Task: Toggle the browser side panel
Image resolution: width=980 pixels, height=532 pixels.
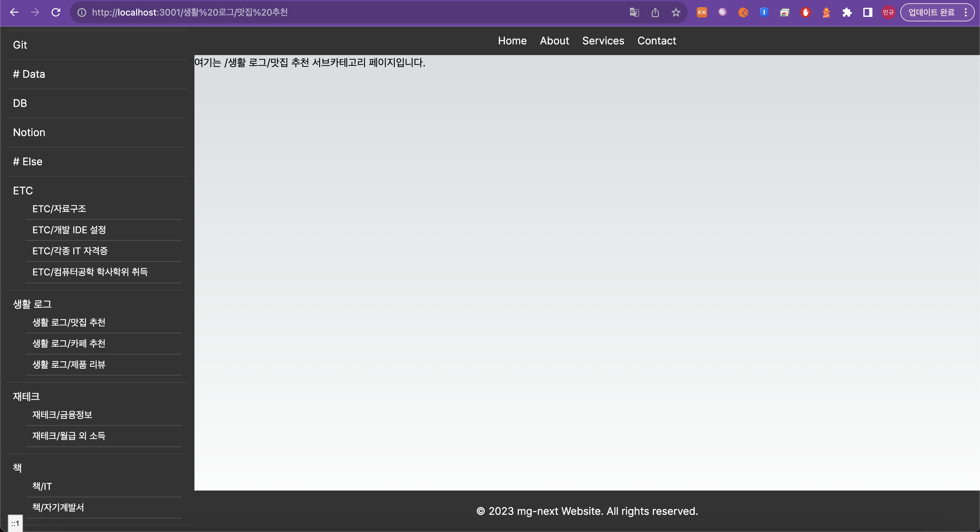Action: tap(868, 13)
